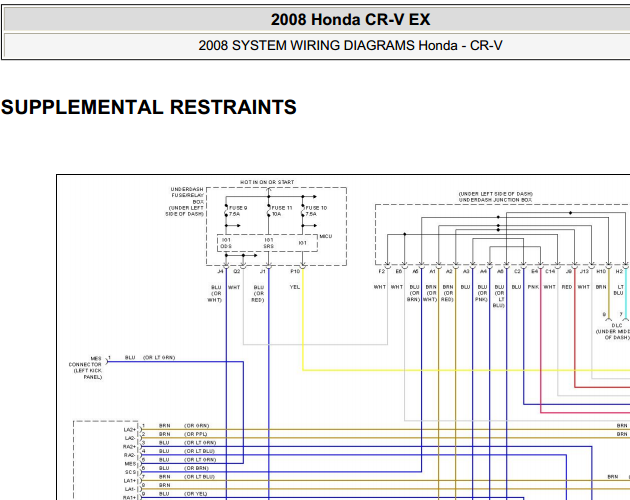Click the "MES CONNECTOR (LEFT KICK PANEL)" label
The height and width of the screenshot is (500, 630).
(x=85, y=367)
